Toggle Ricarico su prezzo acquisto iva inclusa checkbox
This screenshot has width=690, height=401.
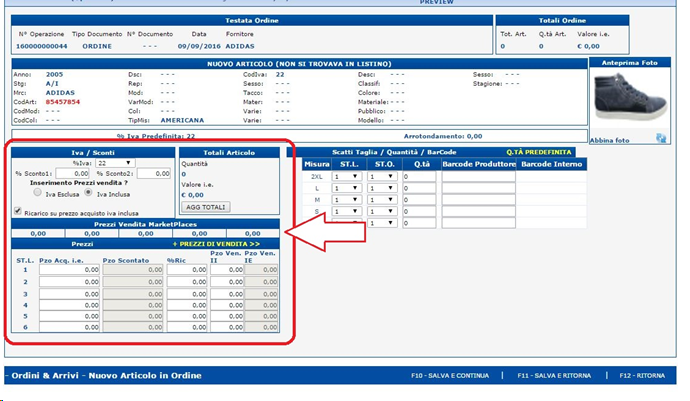point(18,211)
